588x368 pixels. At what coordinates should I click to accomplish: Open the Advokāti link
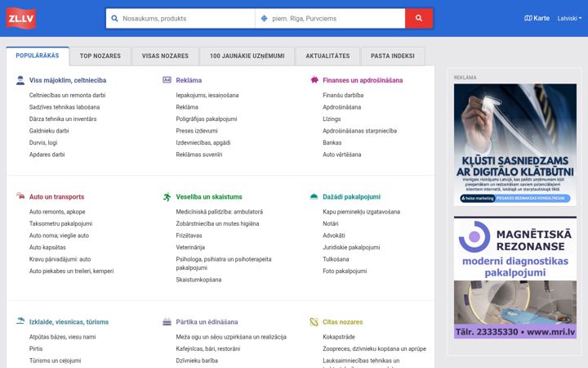pyautogui.click(x=334, y=236)
